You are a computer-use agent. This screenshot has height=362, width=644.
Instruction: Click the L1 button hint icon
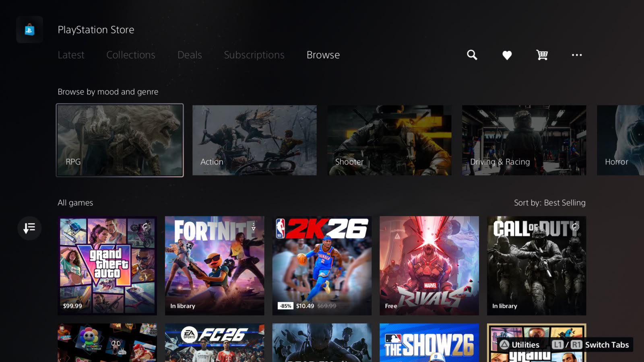pyautogui.click(x=557, y=345)
